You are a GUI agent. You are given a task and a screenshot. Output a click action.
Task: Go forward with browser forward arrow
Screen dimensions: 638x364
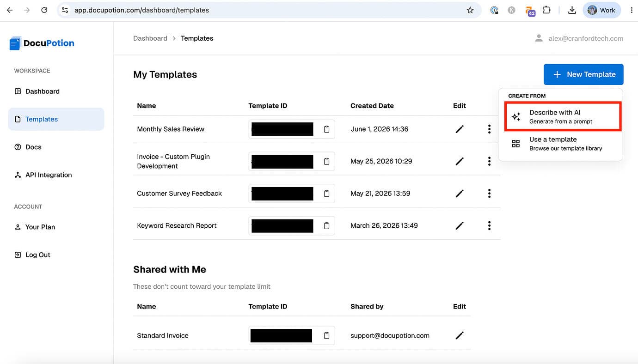point(27,10)
